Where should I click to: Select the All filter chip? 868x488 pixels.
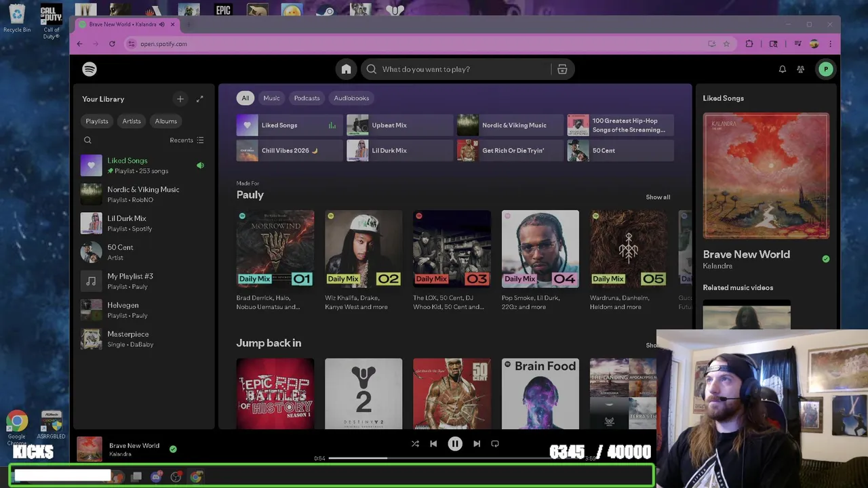(245, 98)
